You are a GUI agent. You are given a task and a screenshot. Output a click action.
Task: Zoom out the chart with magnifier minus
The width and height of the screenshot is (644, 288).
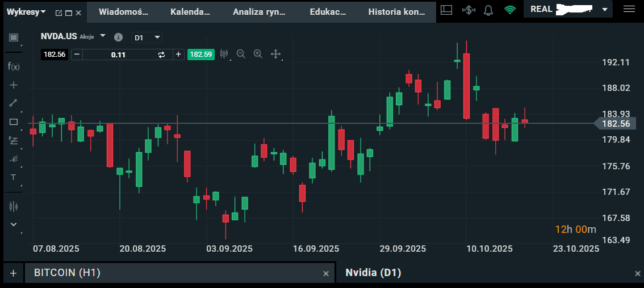241,54
